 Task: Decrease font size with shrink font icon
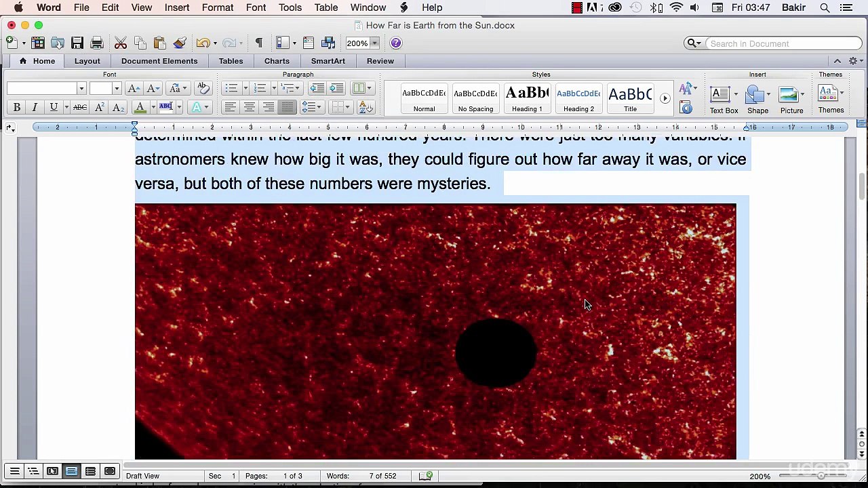[x=153, y=89]
